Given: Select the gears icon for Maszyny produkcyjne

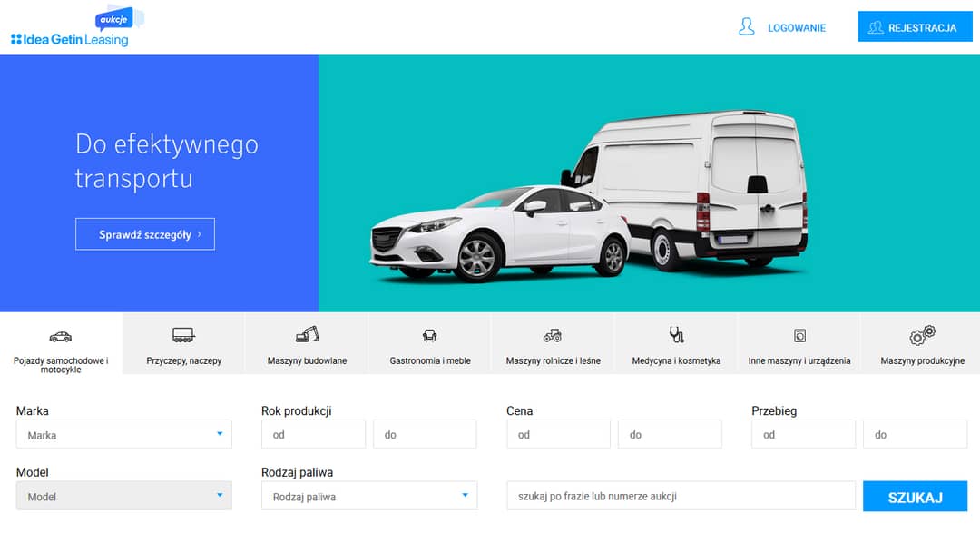Looking at the screenshot, I should (x=922, y=335).
